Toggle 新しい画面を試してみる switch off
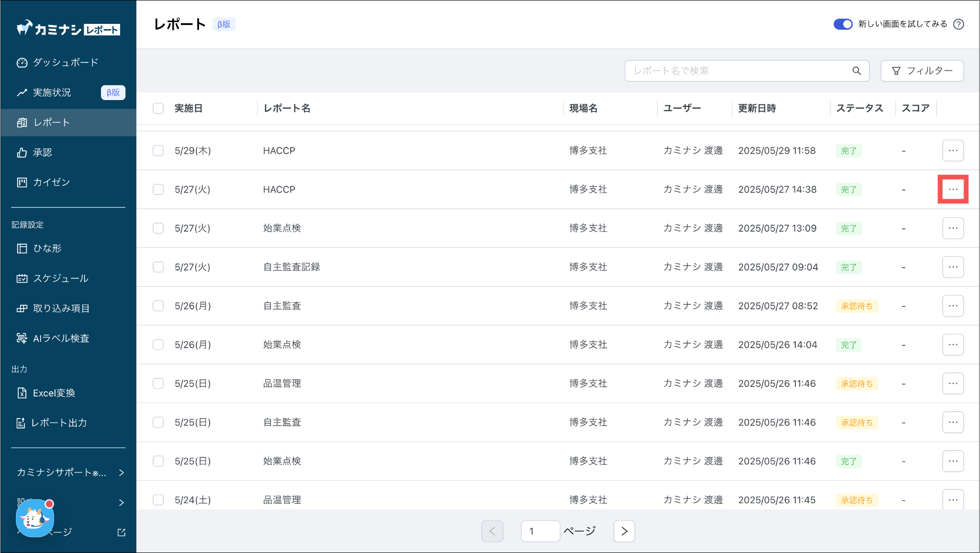The image size is (980, 553). [x=843, y=24]
